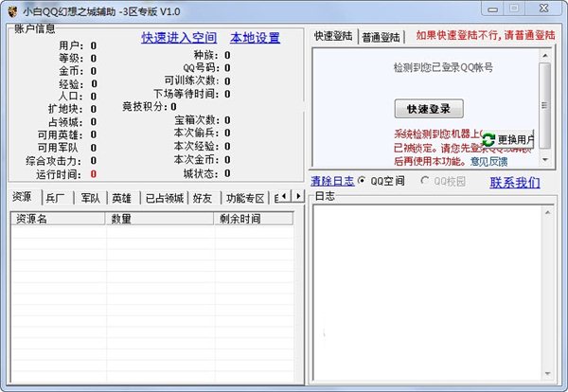Viewport: 568px width, 392px height.
Task: Click the 可训练次数 label
Action: 191,80
